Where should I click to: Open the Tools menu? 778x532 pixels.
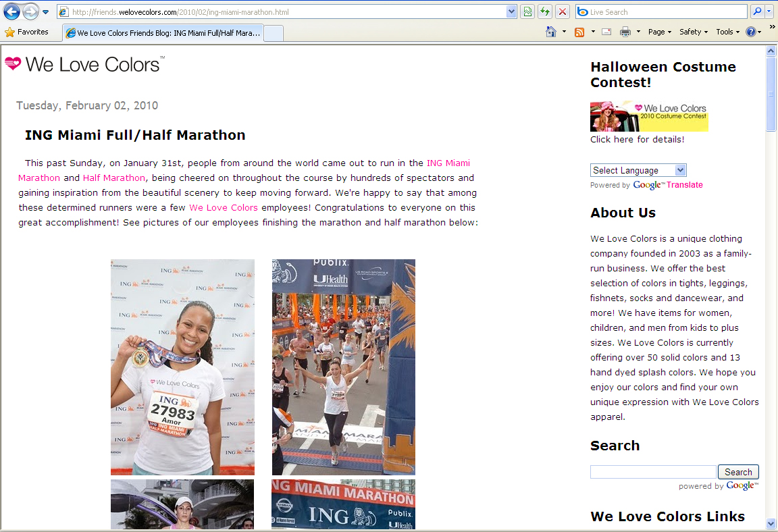pyautogui.click(x=727, y=32)
